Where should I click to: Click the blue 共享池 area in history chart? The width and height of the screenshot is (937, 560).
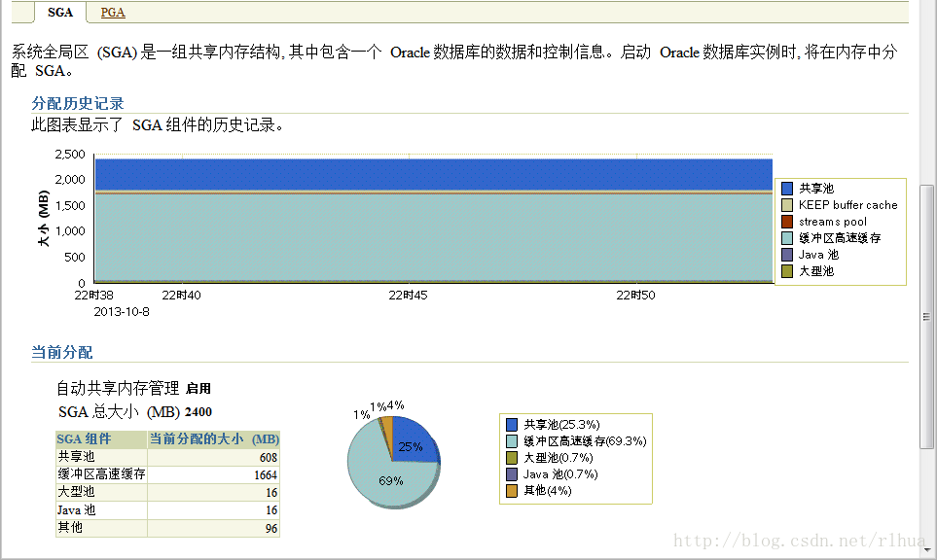(x=434, y=174)
